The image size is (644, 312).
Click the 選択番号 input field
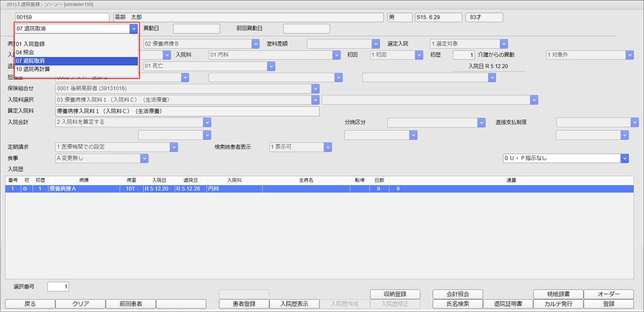[x=59, y=286]
